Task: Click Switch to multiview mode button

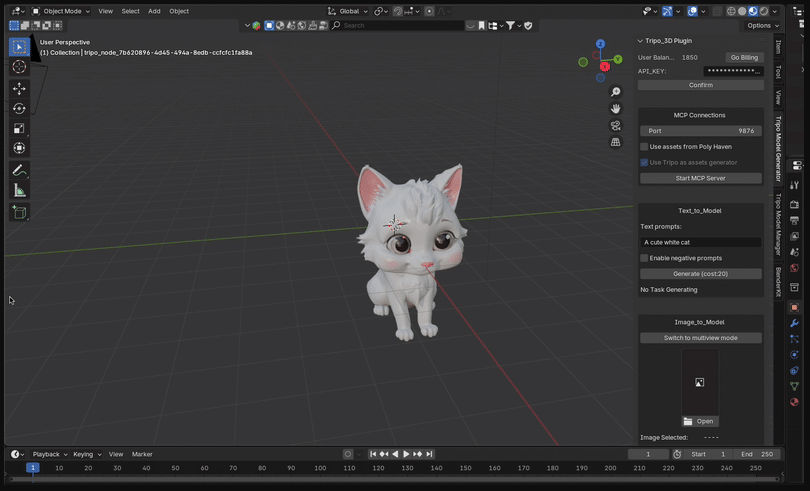Action: (700, 338)
